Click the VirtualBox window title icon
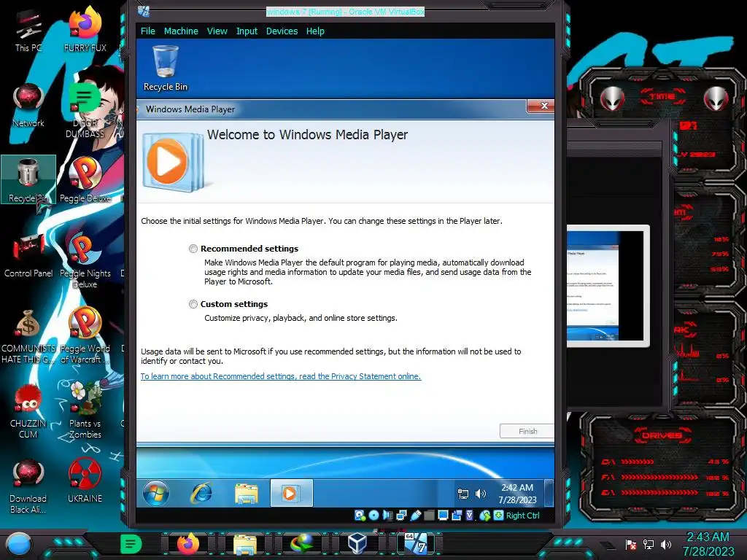Image resolution: width=747 pixels, height=560 pixels. click(144, 10)
